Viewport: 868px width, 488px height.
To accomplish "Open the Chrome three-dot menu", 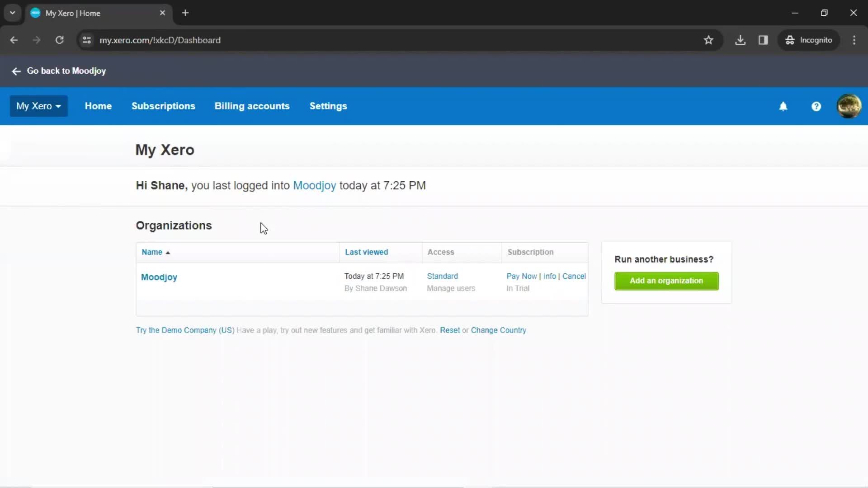I will click(x=854, y=40).
